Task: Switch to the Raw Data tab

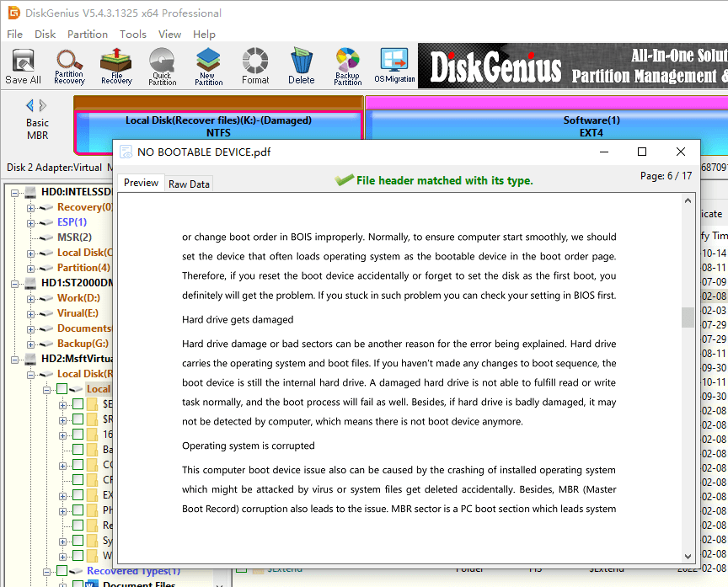Action: tap(189, 184)
